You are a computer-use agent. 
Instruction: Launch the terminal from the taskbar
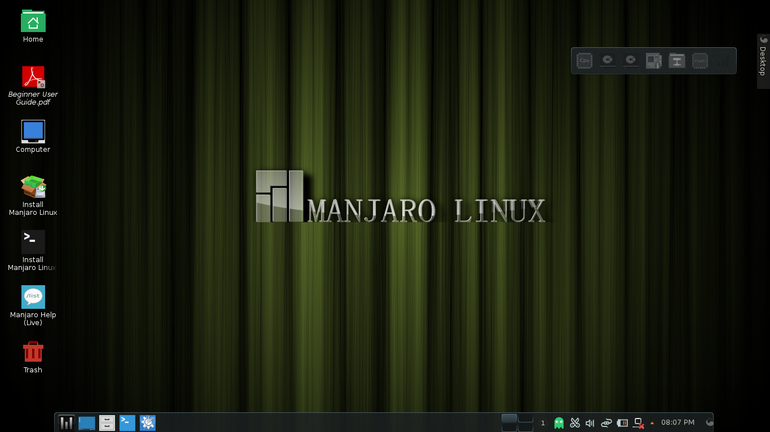click(x=127, y=423)
